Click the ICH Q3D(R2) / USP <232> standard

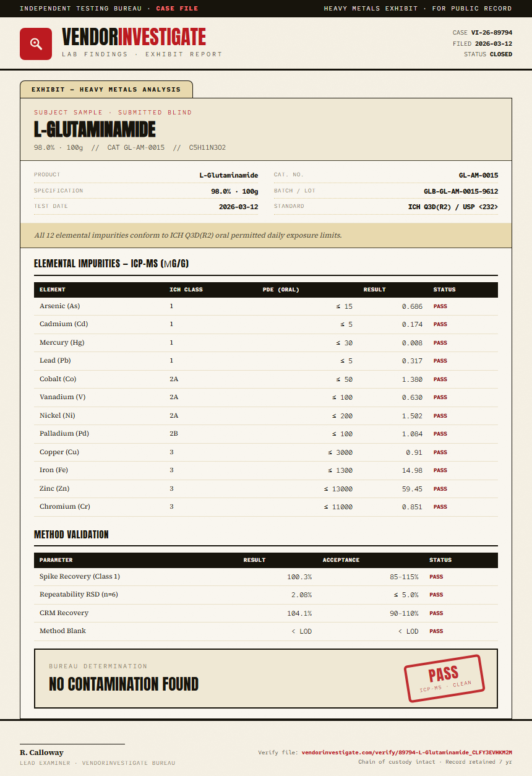tap(453, 207)
